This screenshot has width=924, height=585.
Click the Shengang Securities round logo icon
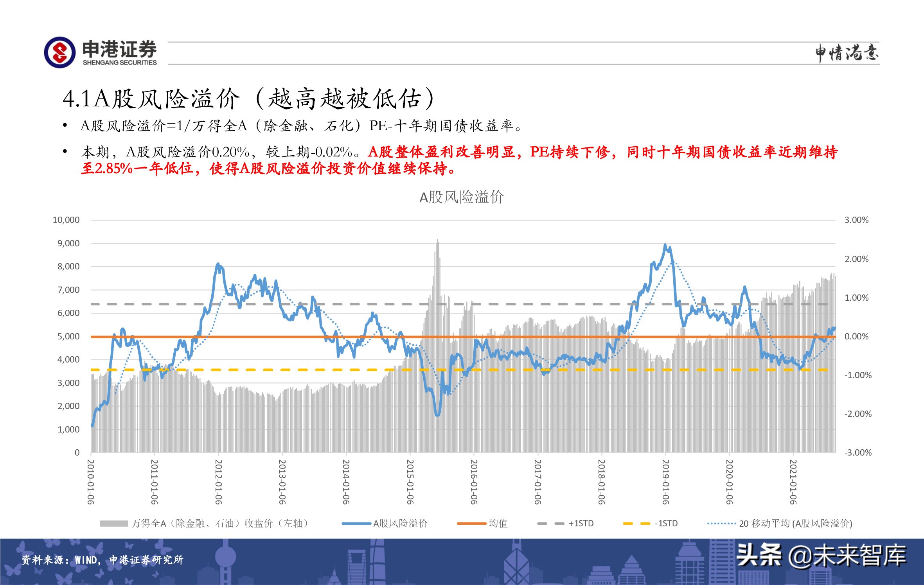click(x=60, y=52)
